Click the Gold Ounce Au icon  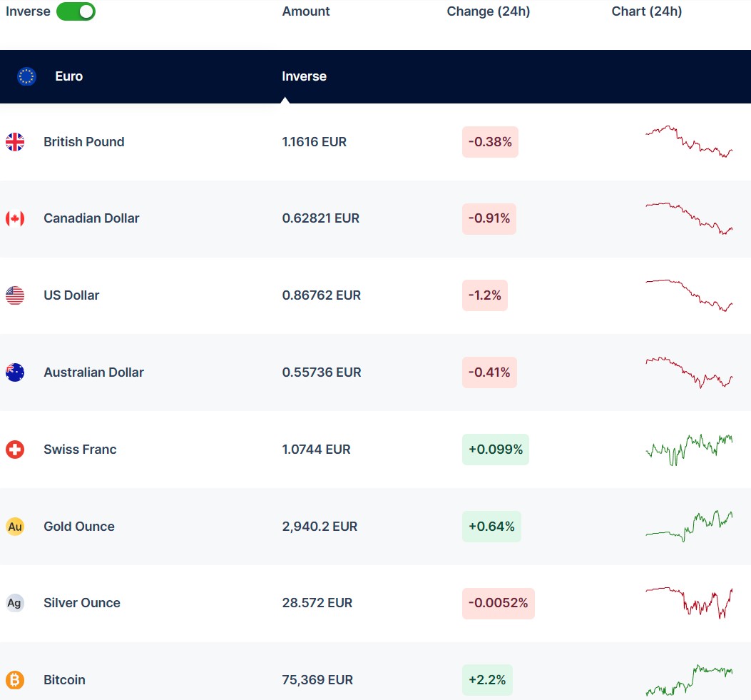(15, 527)
